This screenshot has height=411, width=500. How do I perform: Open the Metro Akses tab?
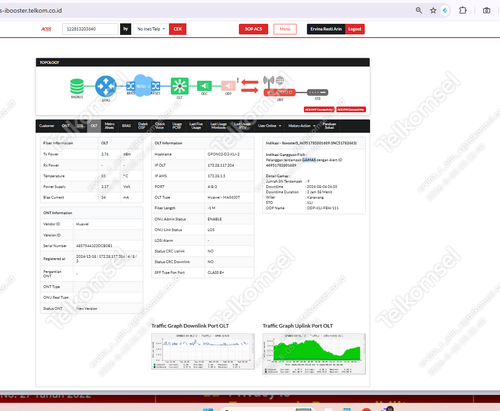click(109, 126)
